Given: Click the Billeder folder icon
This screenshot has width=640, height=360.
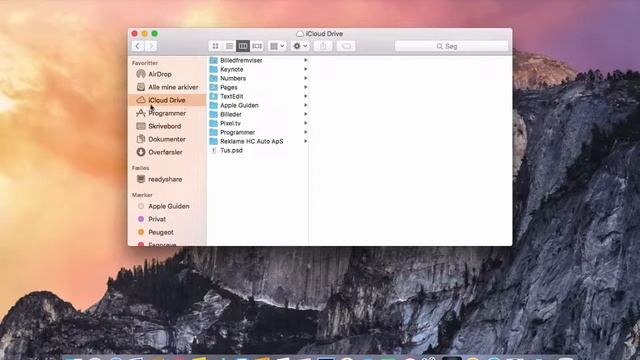Looking at the screenshot, I should click(x=213, y=114).
